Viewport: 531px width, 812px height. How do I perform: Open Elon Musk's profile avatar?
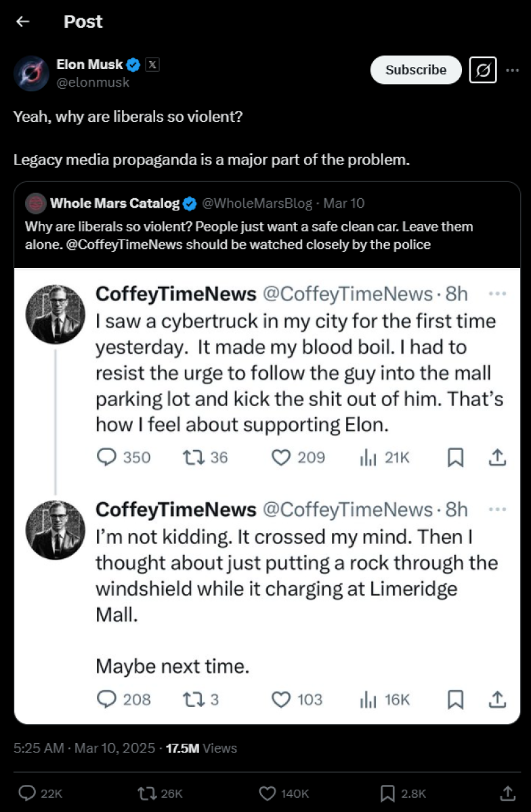tap(31, 73)
